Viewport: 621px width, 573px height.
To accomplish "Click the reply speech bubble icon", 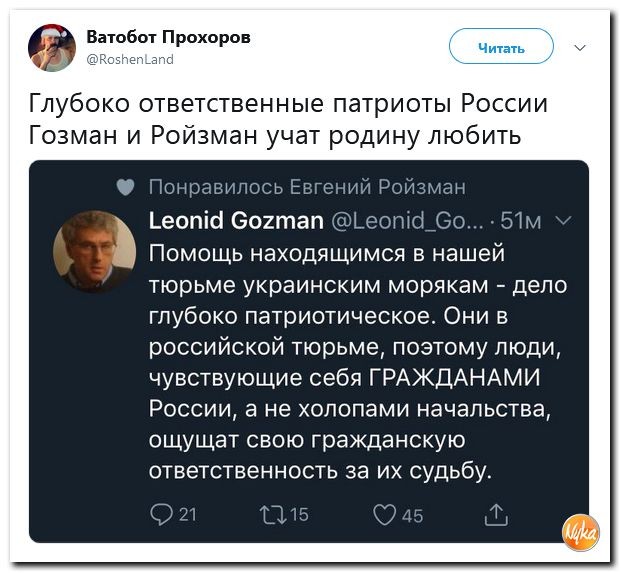I will 162,515.
